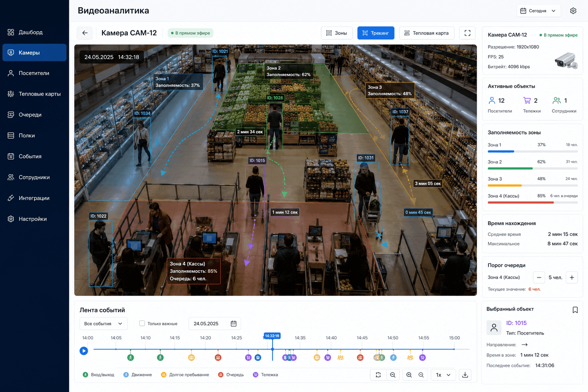
Task: Click the loop icon in timeline controls
Action: pos(378,375)
